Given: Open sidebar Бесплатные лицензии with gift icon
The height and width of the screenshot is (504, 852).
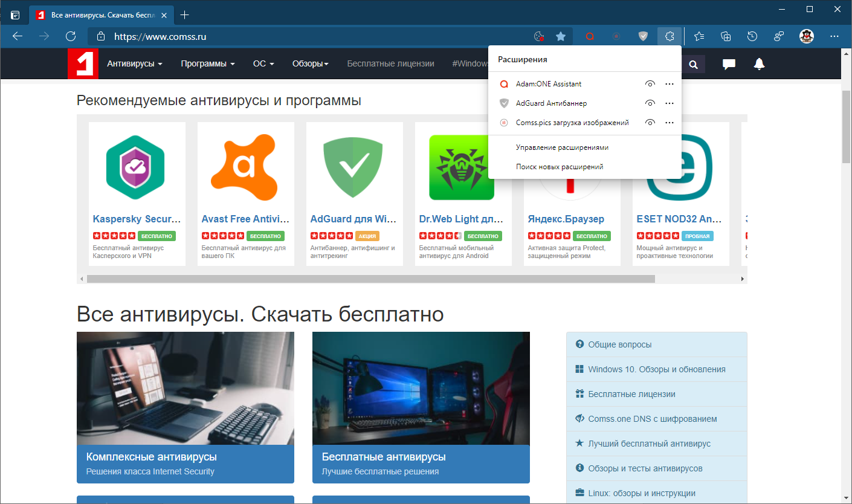Looking at the screenshot, I should point(657,394).
